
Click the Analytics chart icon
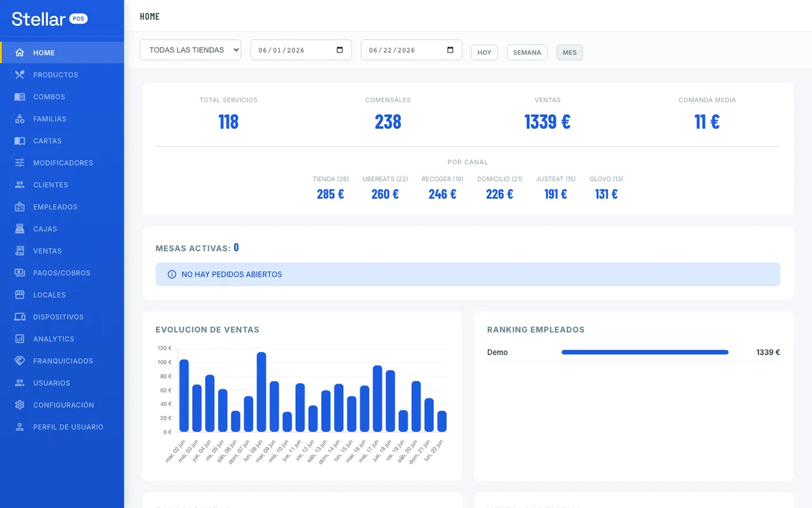click(x=20, y=339)
